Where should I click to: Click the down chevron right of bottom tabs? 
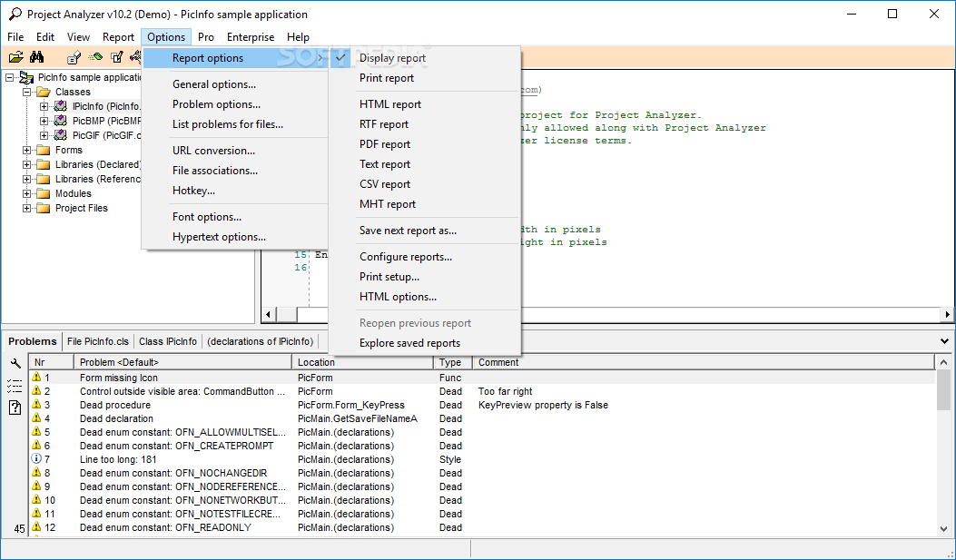click(944, 341)
